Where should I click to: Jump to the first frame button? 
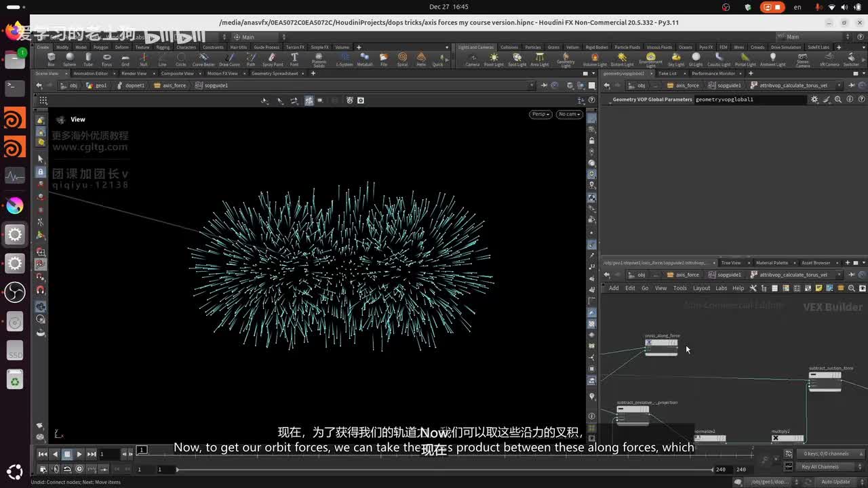point(43,454)
